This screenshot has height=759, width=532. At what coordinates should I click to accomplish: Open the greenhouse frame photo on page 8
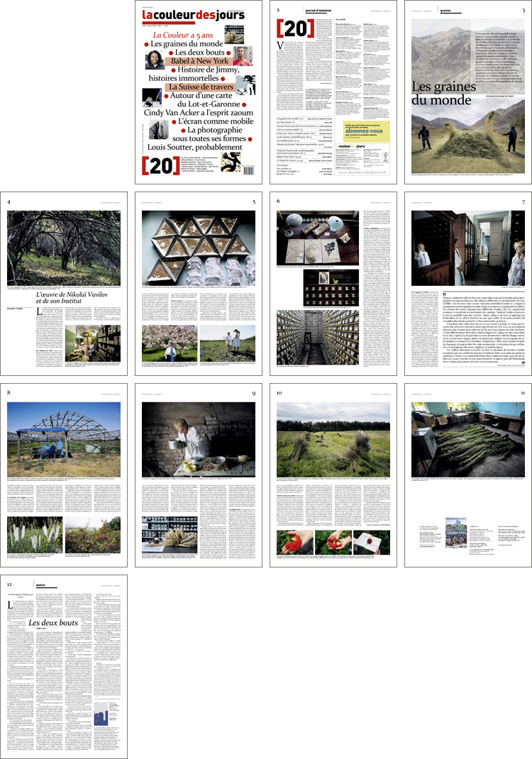pos(64,440)
